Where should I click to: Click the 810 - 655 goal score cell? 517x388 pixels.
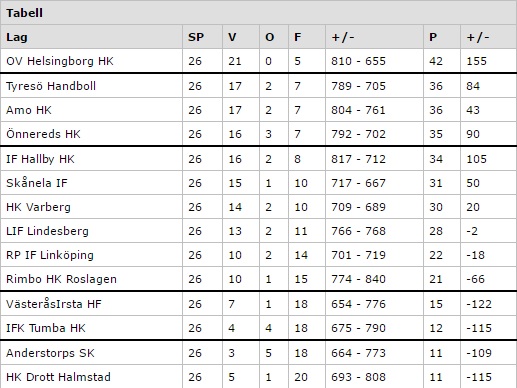pos(358,61)
